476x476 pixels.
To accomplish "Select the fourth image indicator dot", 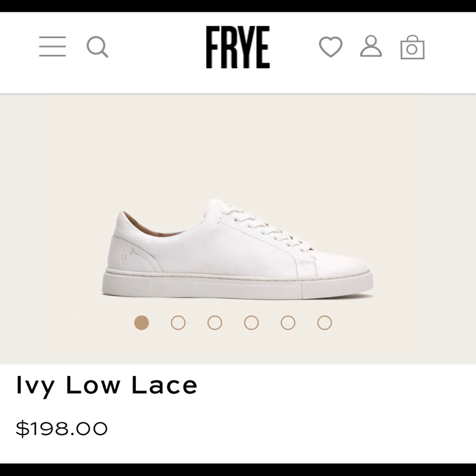I will [251, 323].
